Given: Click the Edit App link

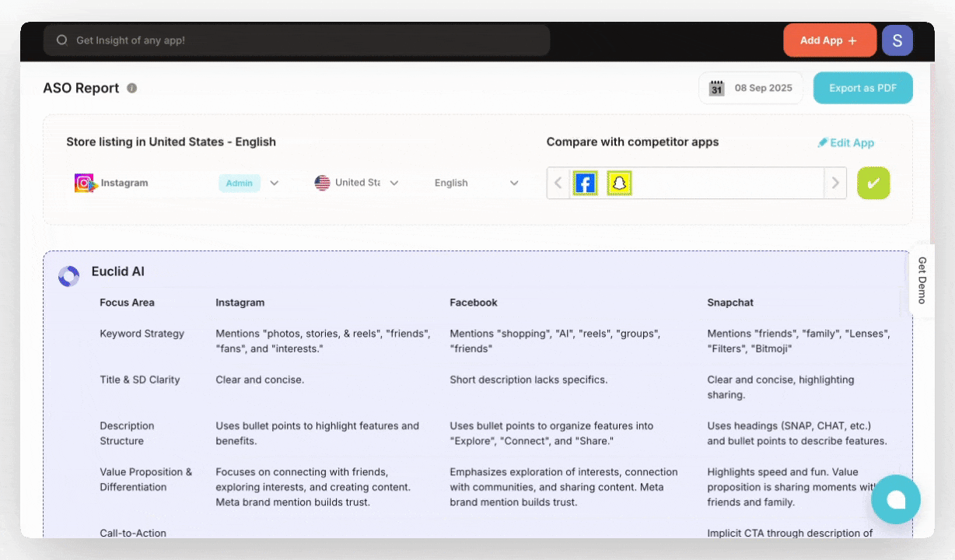Looking at the screenshot, I should (x=846, y=142).
